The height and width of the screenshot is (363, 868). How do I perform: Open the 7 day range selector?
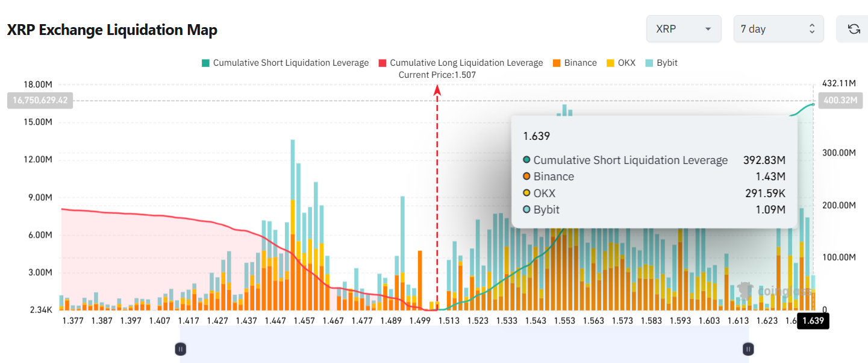[x=778, y=29]
